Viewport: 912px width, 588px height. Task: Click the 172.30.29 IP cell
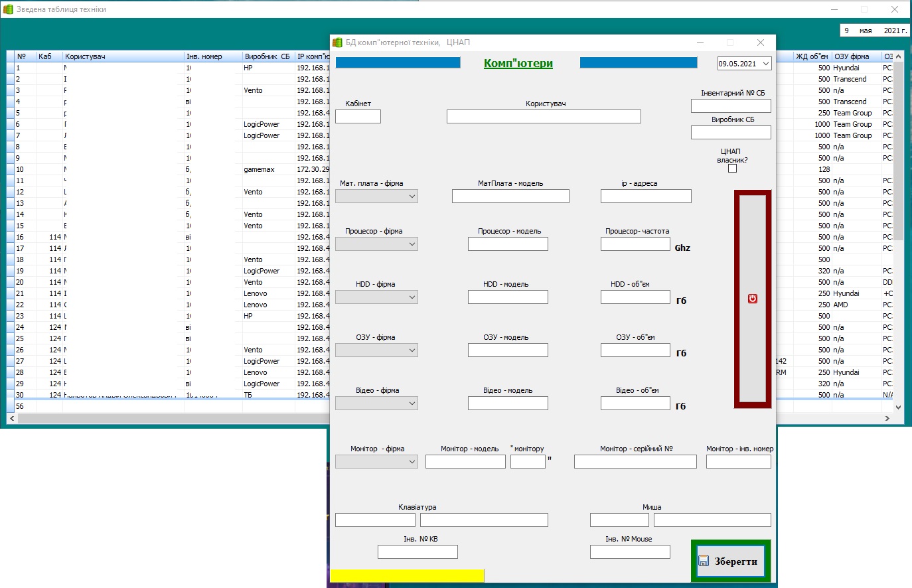tap(313, 169)
